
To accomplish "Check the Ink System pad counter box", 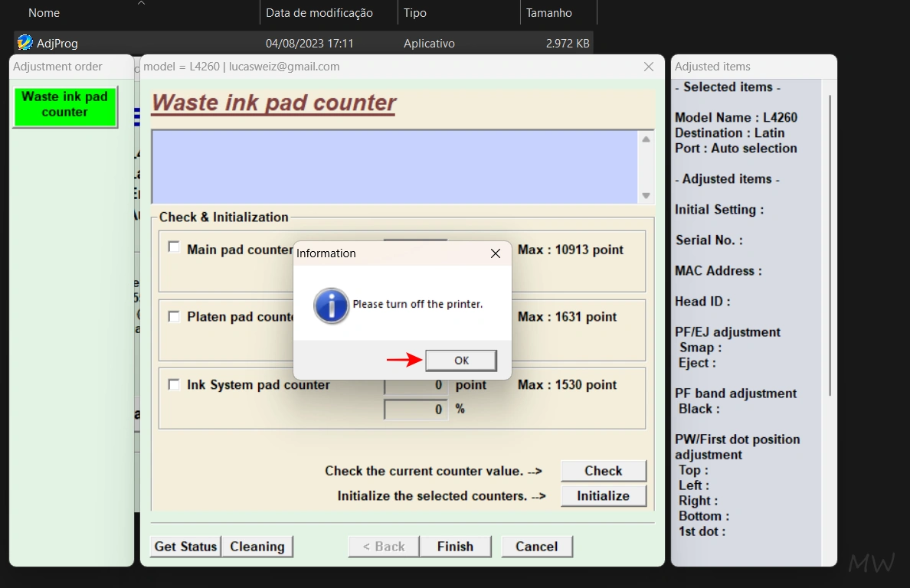I will tap(174, 384).
